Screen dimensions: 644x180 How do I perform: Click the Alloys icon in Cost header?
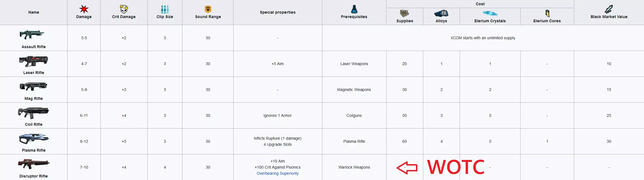click(441, 13)
